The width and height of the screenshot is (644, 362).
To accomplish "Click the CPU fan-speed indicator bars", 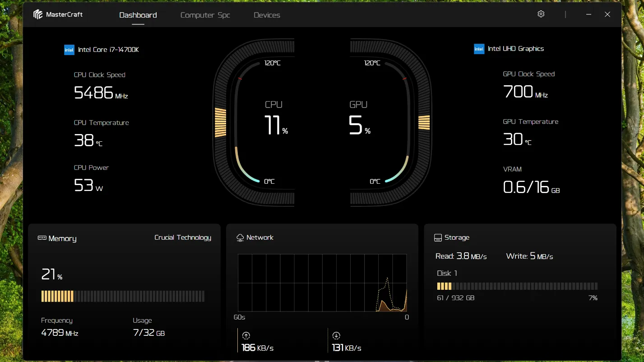I will (220, 122).
